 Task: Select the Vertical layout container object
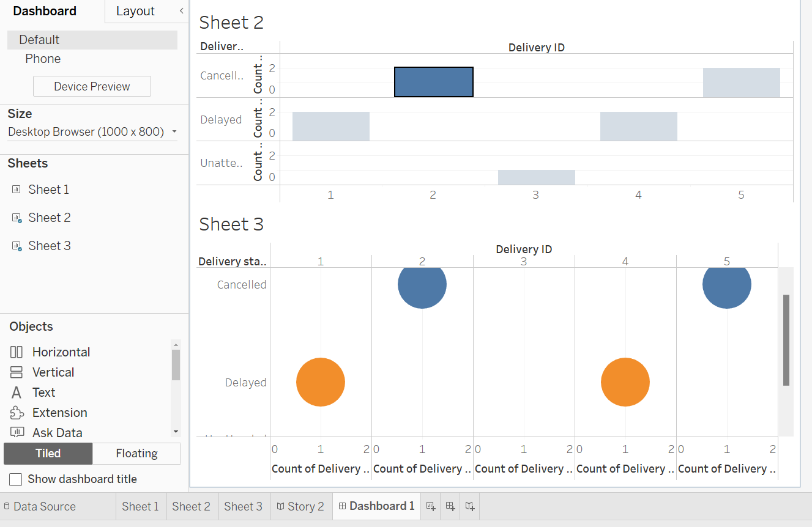click(17, 372)
